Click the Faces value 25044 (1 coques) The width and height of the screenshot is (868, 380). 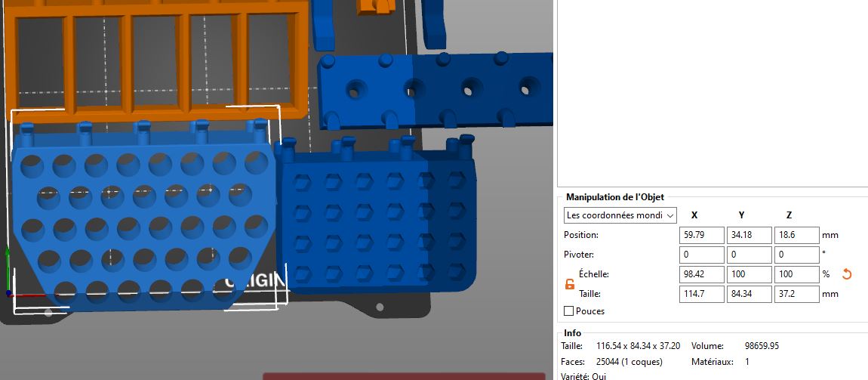pyautogui.click(x=629, y=363)
